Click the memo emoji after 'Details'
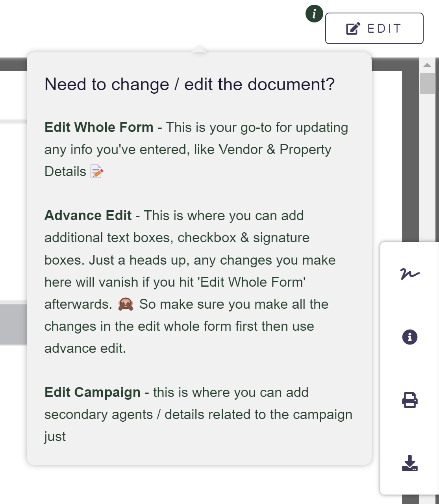 [x=97, y=172]
